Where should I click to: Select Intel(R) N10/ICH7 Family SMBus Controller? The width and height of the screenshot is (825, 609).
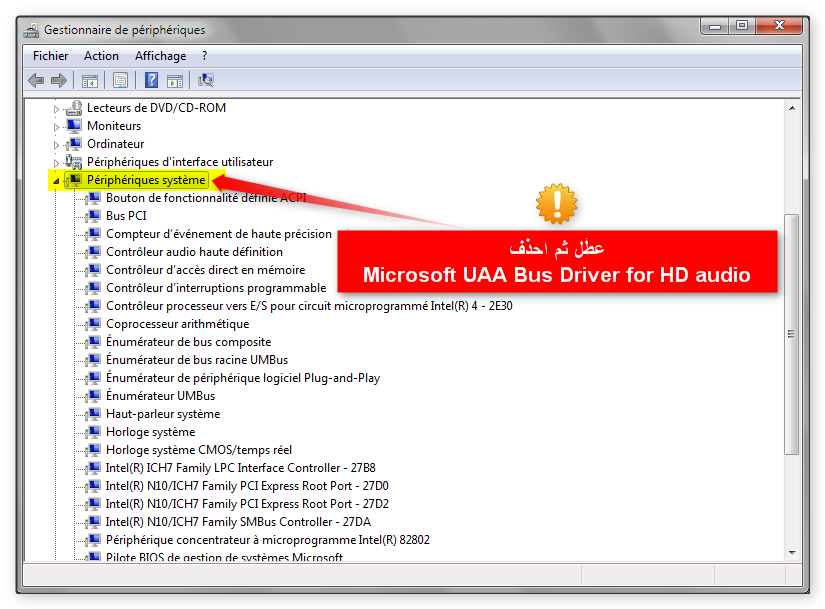238,522
